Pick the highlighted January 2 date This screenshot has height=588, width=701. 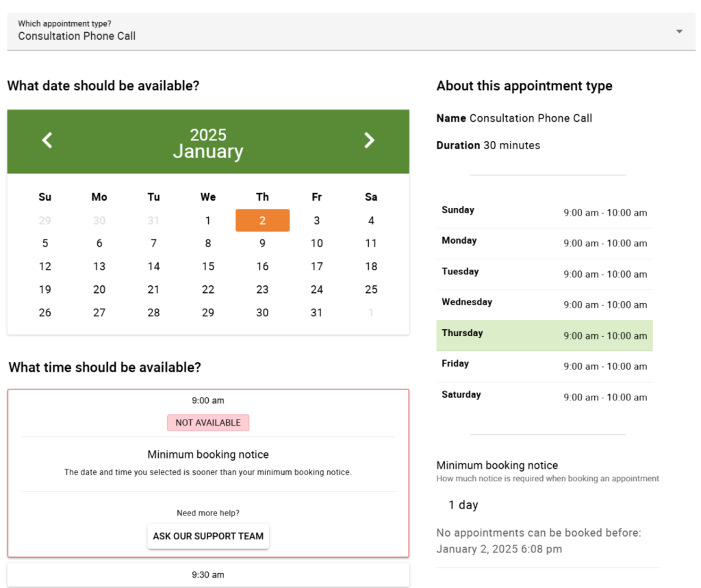[x=262, y=220]
